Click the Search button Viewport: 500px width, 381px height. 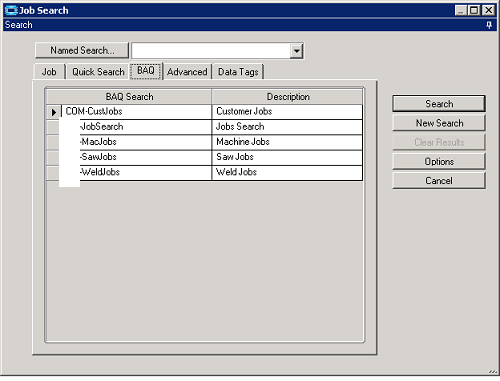[439, 104]
